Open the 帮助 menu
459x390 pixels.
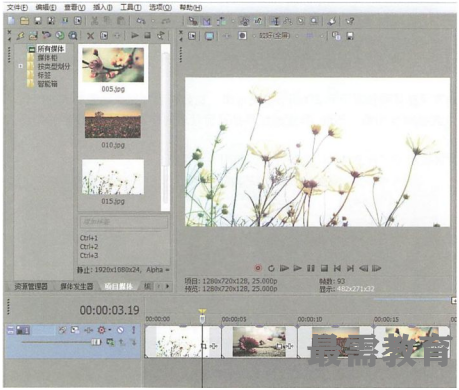click(x=191, y=7)
